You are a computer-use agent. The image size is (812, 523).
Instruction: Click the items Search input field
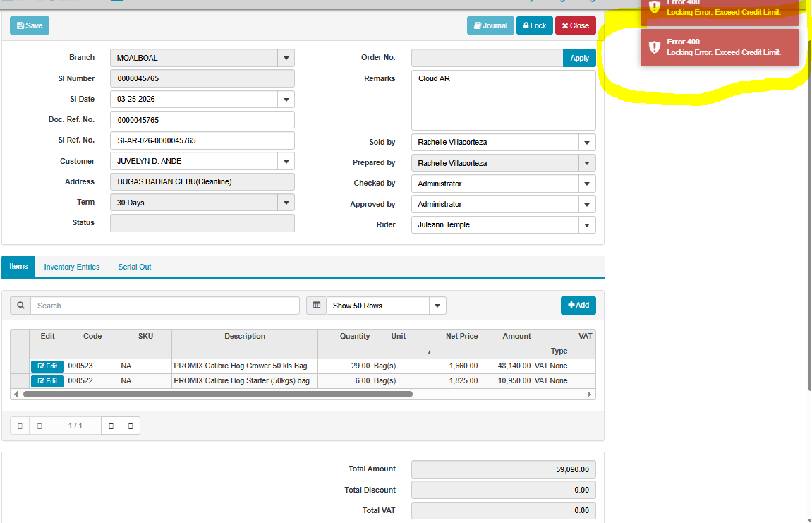click(x=165, y=306)
